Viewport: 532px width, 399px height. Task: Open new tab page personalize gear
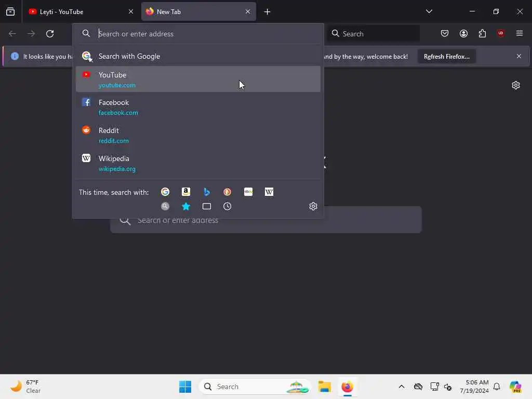pos(516,85)
